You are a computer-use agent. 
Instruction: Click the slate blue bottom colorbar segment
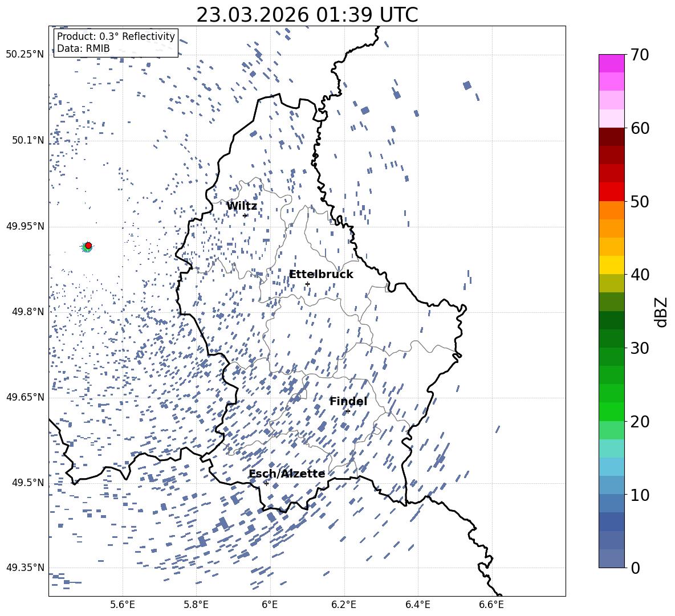612,558
